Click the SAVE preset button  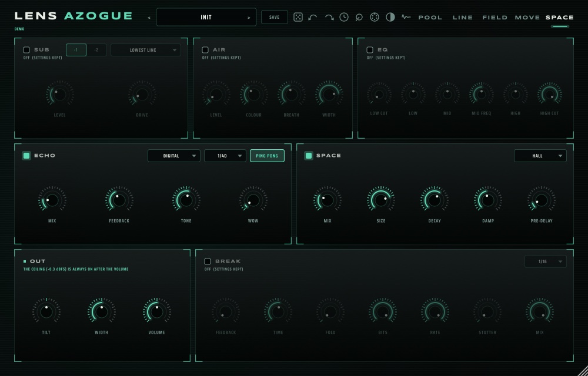coord(275,17)
